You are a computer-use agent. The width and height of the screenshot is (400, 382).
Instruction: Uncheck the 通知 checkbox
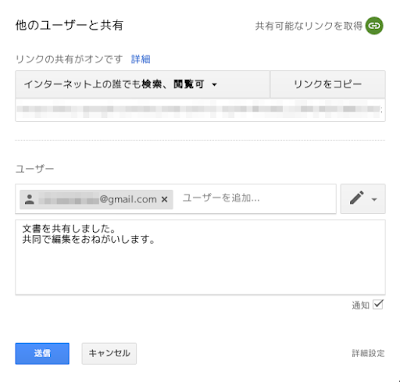click(x=378, y=304)
